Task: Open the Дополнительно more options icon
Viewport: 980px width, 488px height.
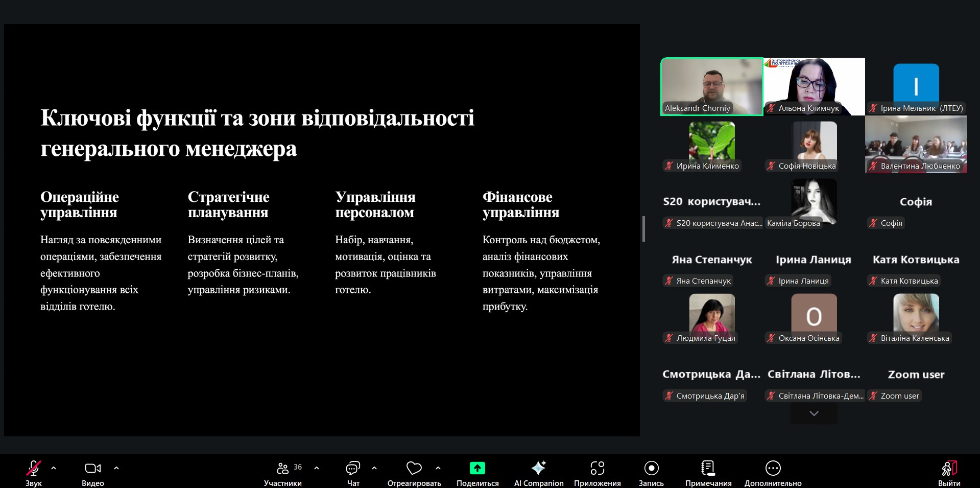Action: click(x=773, y=468)
